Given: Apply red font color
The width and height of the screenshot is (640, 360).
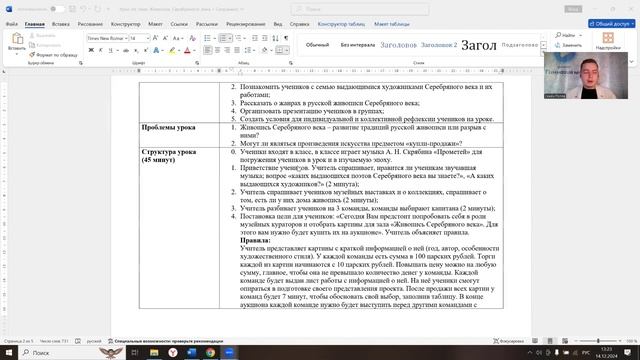Looking at the screenshot, I should [187, 50].
